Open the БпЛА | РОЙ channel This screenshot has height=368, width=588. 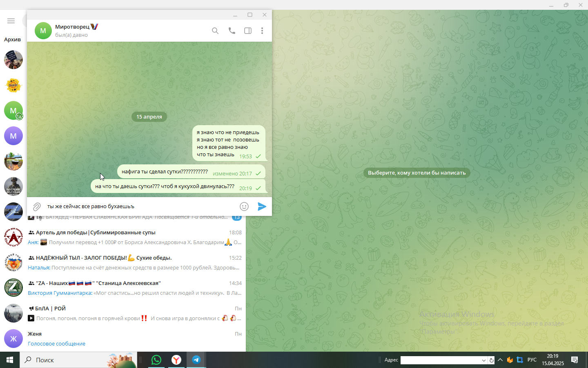pos(123,313)
